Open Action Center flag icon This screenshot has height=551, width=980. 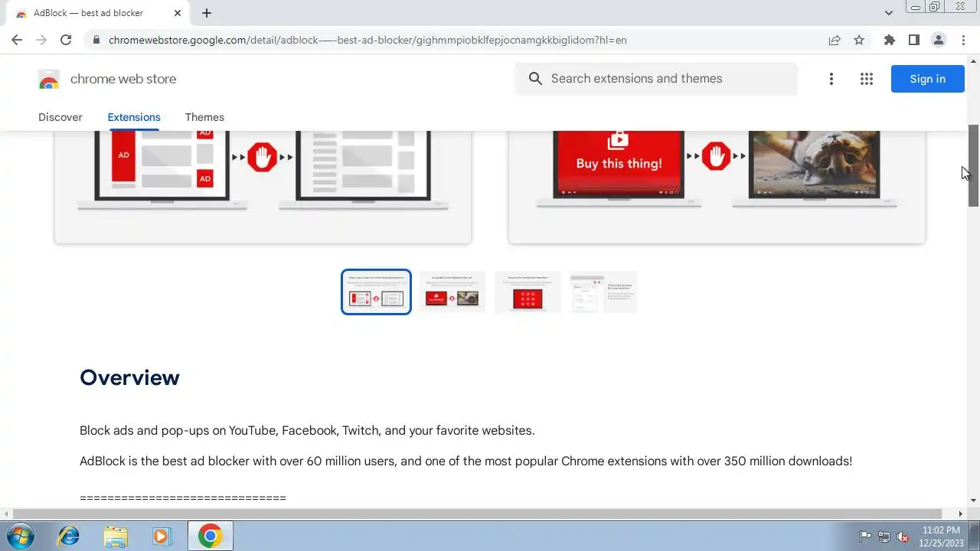[866, 536]
